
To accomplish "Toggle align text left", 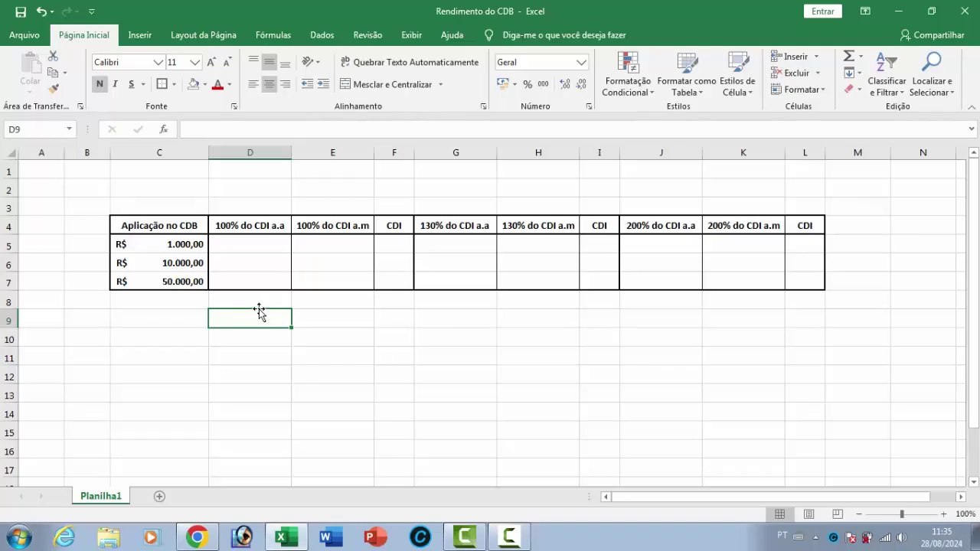I will (x=253, y=84).
